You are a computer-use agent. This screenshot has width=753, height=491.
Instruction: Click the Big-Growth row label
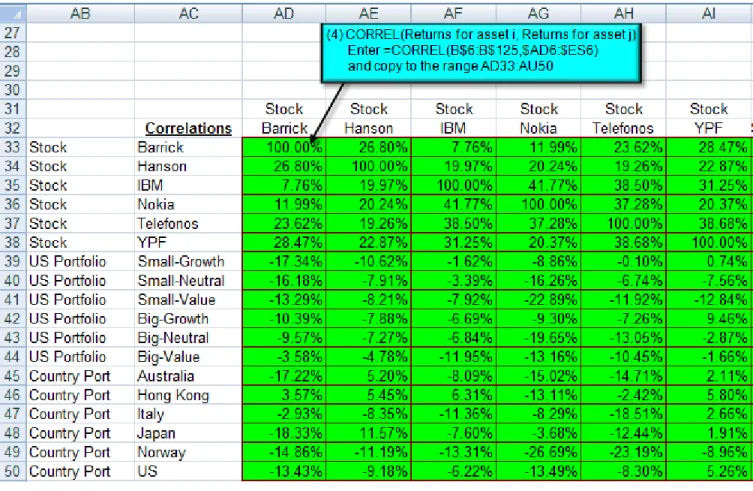click(x=188, y=319)
